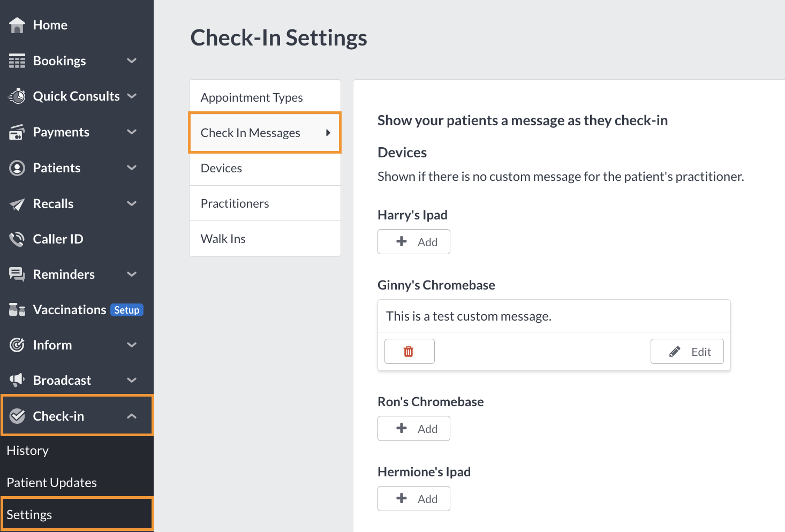Select the Quick Consults stopwatch icon

point(17,96)
